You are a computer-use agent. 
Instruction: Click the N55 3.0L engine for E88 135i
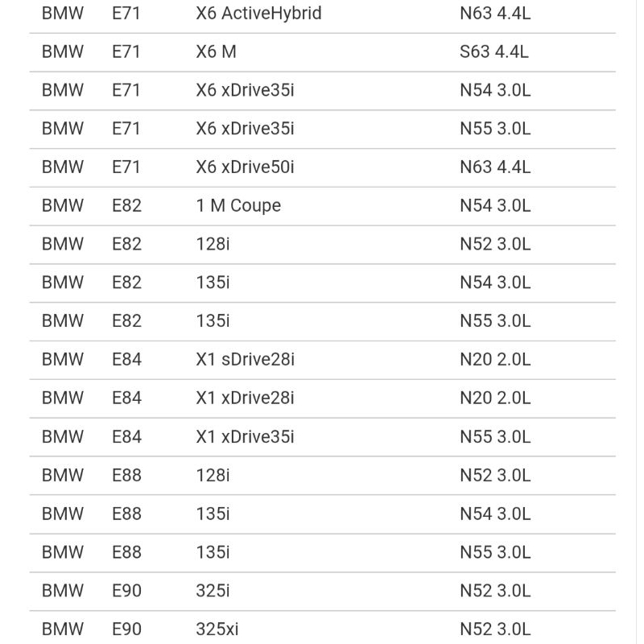tap(495, 552)
